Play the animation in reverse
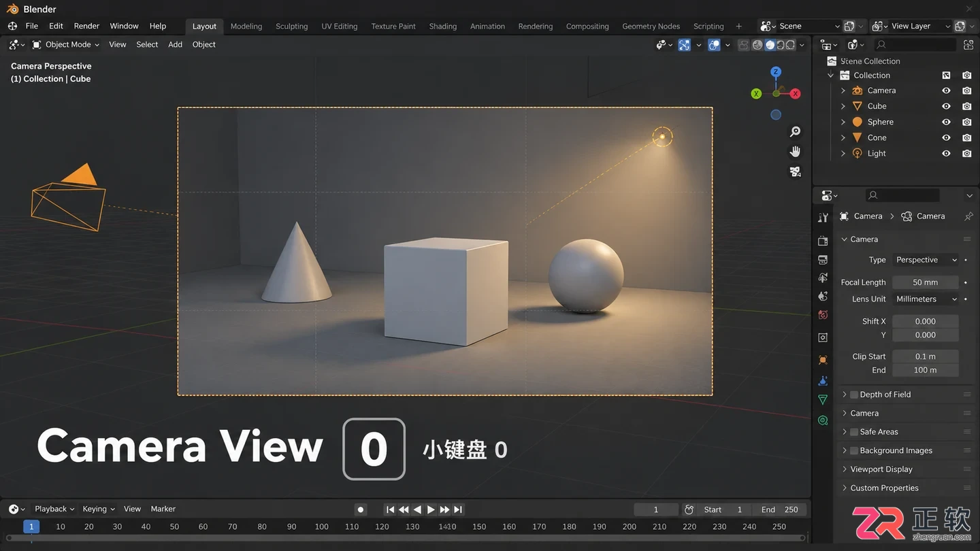This screenshot has height=551, width=980. click(417, 510)
